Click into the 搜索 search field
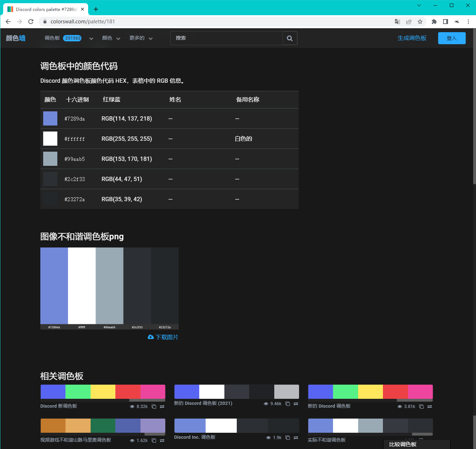The image size is (476, 449). [226, 38]
